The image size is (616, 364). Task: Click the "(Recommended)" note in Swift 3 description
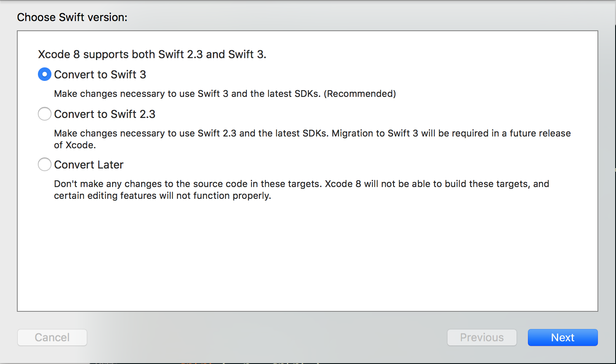click(x=360, y=94)
